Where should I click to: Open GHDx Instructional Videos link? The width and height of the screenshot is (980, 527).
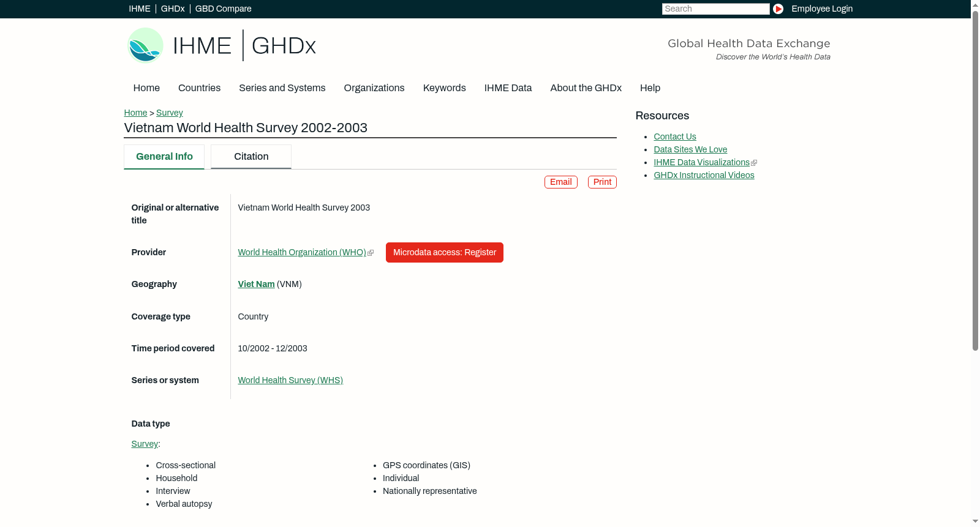704,175
